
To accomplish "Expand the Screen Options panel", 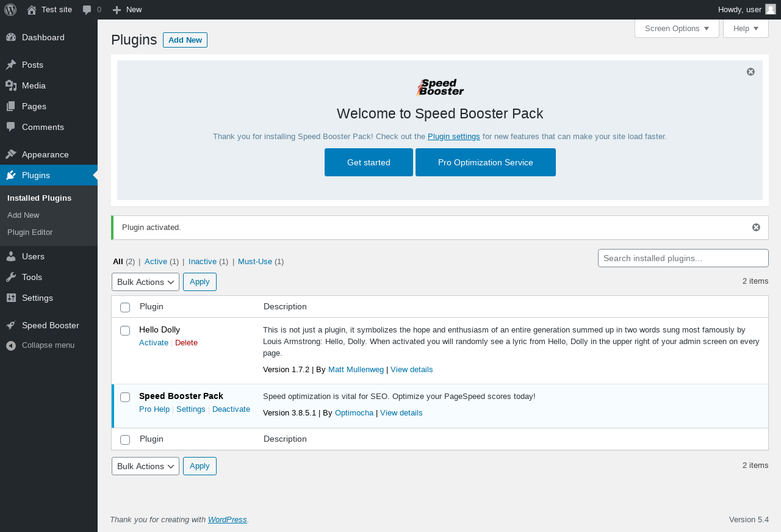I will [x=677, y=29].
